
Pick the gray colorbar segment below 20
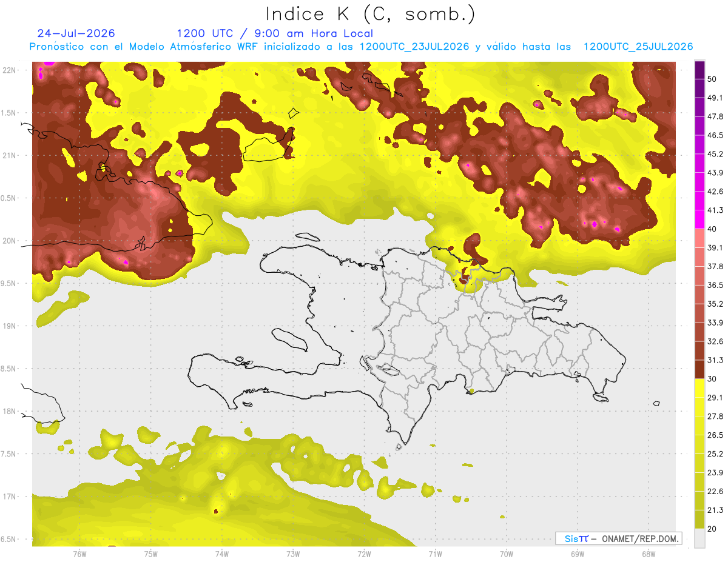(x=699, y=538)
